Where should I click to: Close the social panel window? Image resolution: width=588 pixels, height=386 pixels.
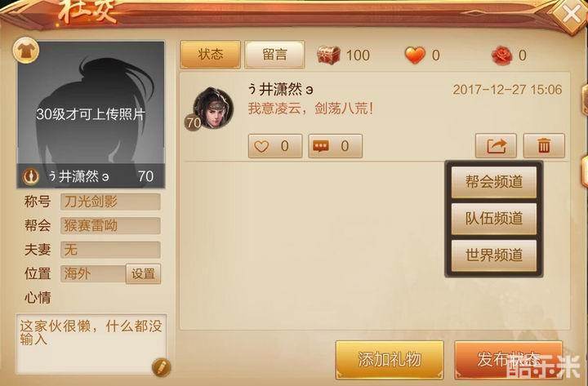(x=571, y=14)
